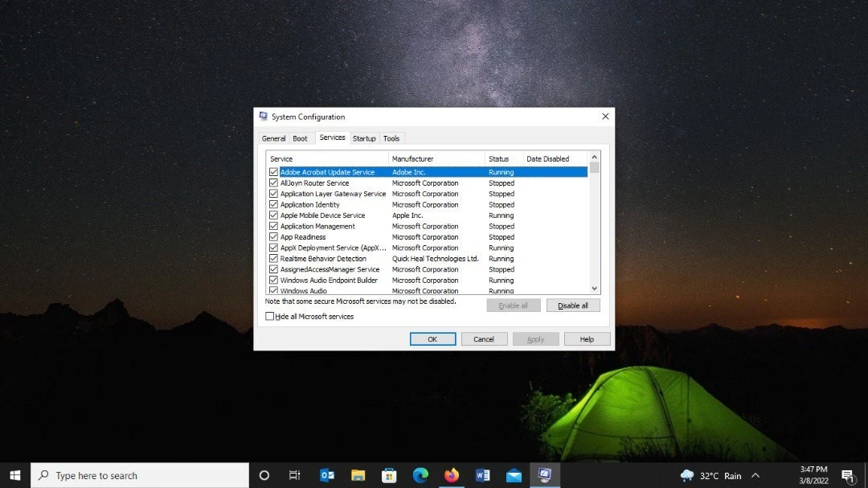868x488 pixels.
Task: Click the Apply button
Action: (x=535, y=339)
